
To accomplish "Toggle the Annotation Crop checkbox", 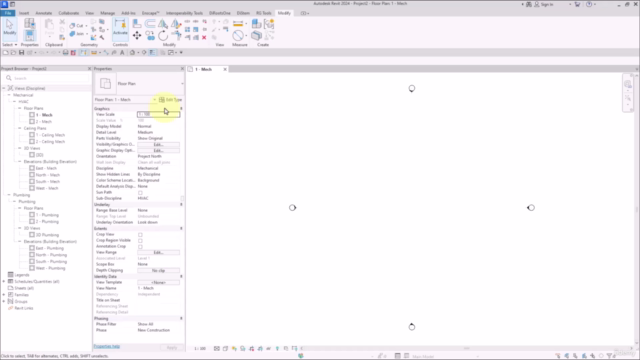I will point(140,247).
